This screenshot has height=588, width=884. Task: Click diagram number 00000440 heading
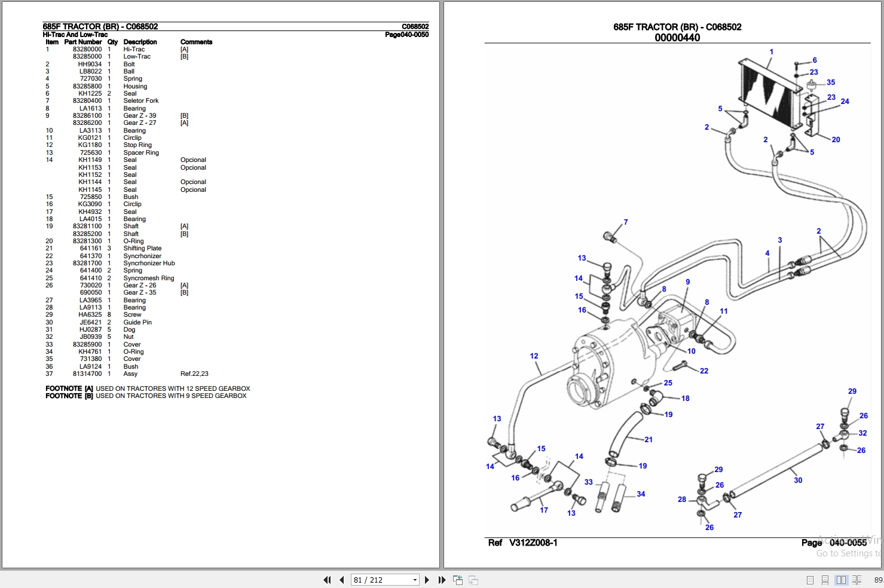pyautogui.click(x=677, y=38)
